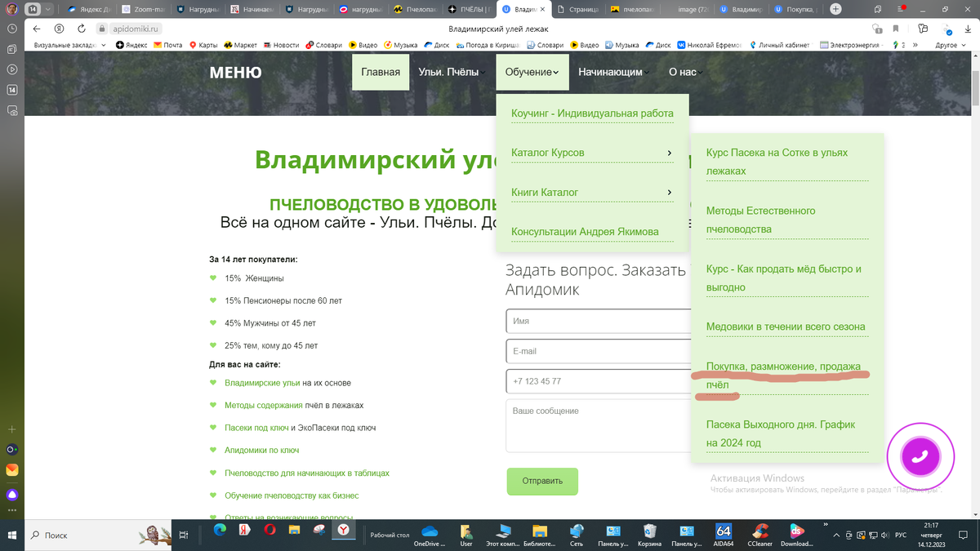
Task: Click the Отправить button
Action: click(541, 482)
